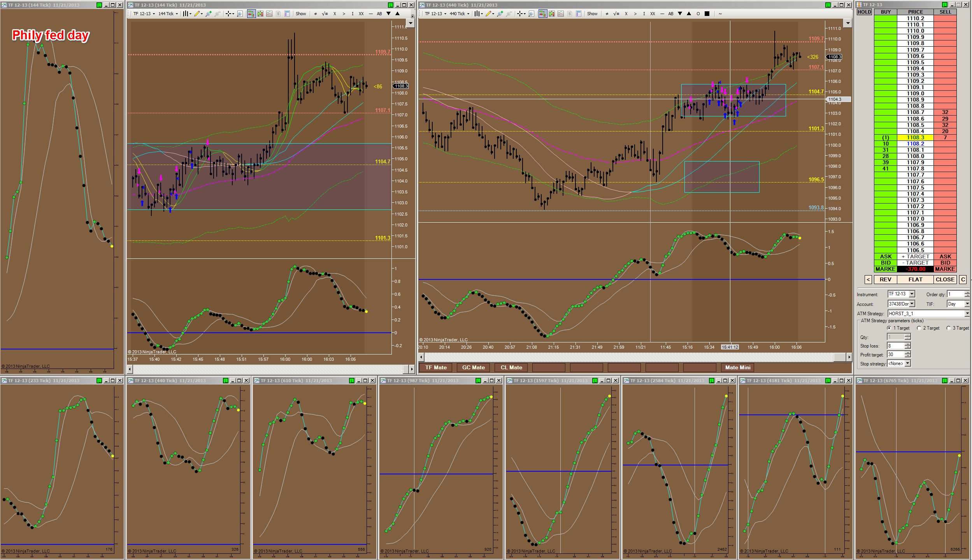Click the CLOSE position button

coord(945,279)
